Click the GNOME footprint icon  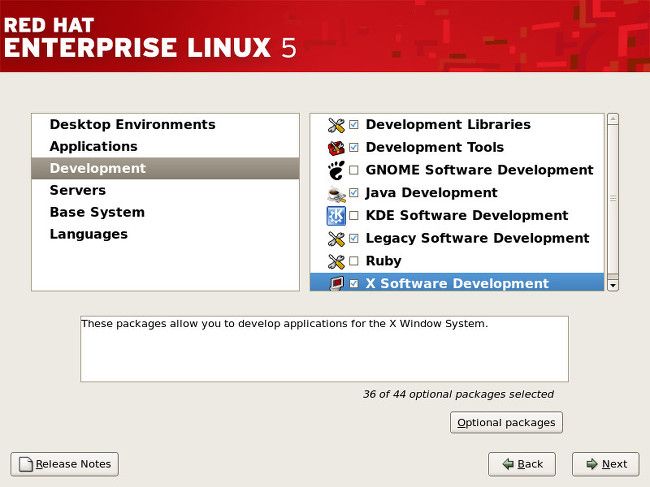(336, 170)
